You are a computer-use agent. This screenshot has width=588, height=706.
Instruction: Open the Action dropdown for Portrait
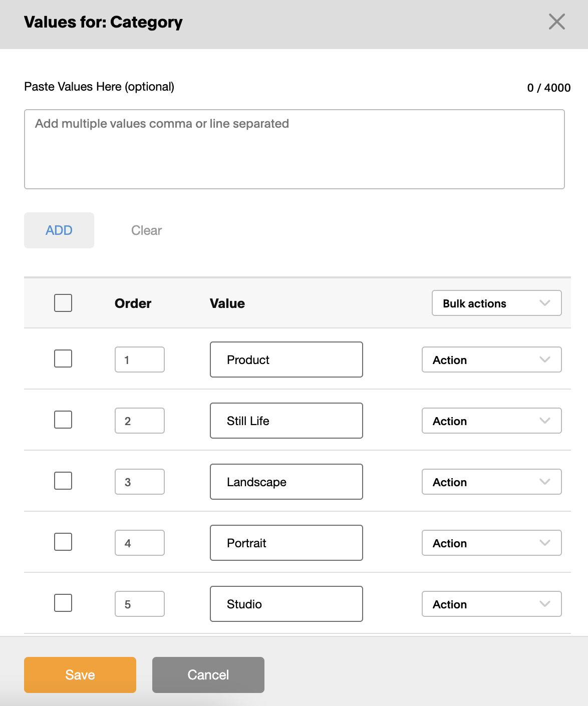click(491, 543)
